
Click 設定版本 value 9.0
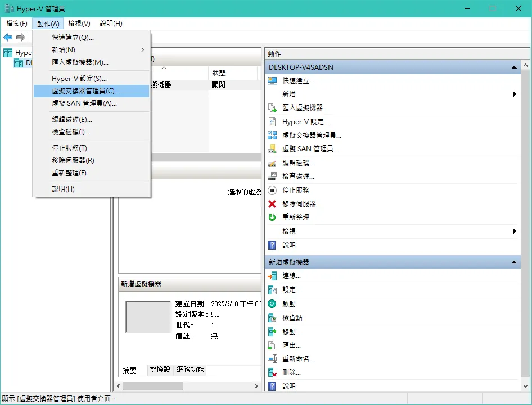(x=215, y=315)
